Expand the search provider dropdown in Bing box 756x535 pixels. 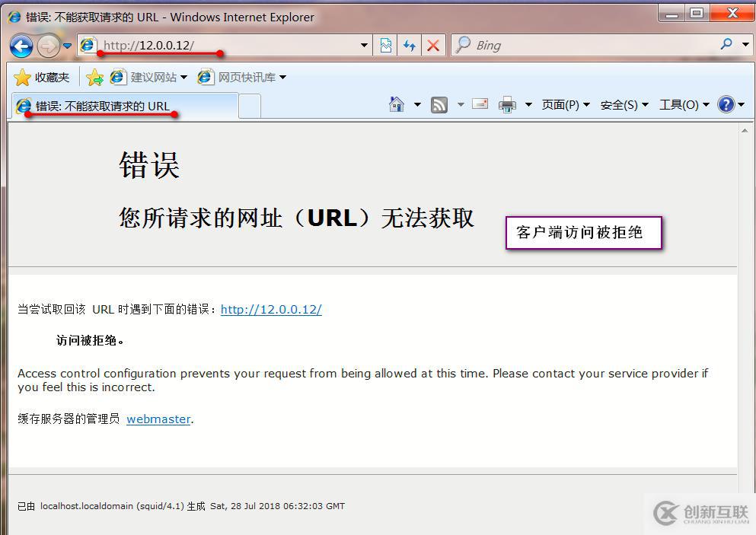point(744,45)
